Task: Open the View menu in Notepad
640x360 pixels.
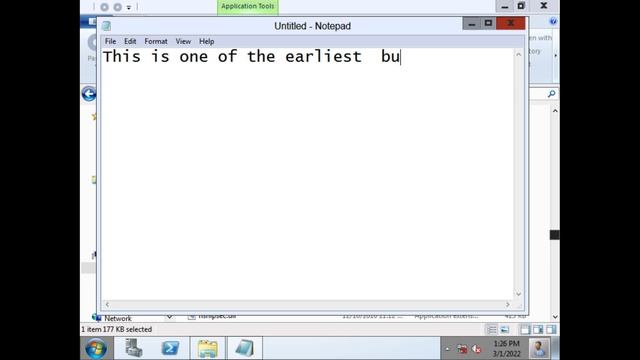Action: (x=183, y=41)
